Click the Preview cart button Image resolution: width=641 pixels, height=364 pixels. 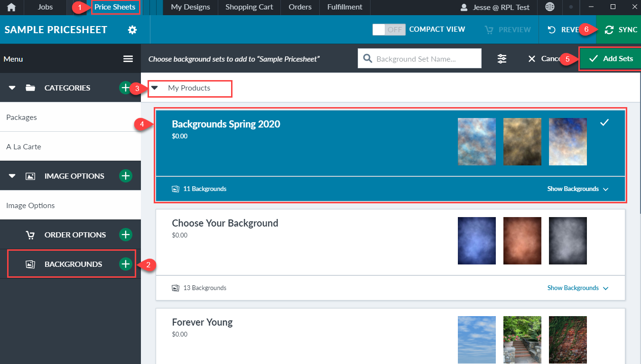(507, 29)
